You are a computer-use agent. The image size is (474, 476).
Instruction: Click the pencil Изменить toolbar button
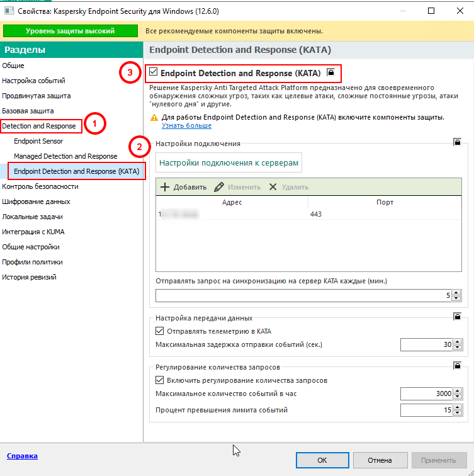pyautogui.click(x=237, y=187)
